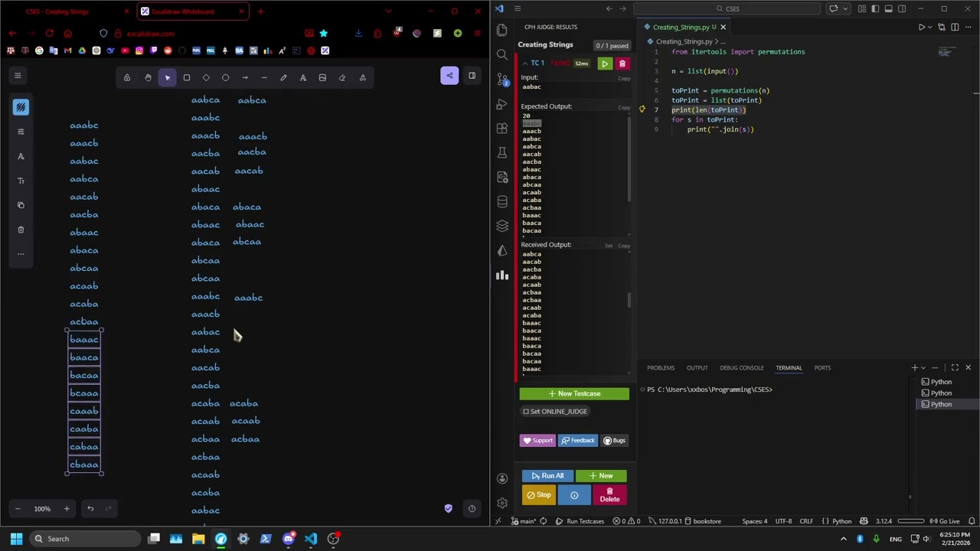
Task: Click the Excalidraw share collaboration button
Action: click(x=449, y=75)
